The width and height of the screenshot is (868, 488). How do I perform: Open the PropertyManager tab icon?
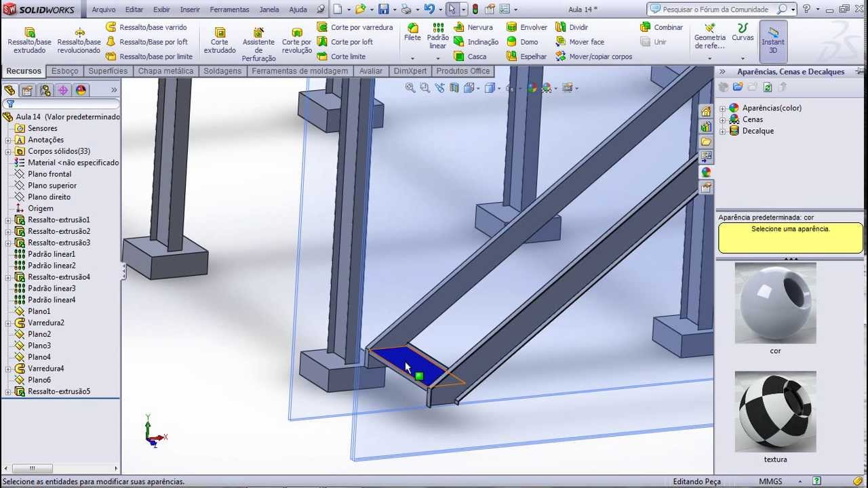coord(27,90)
